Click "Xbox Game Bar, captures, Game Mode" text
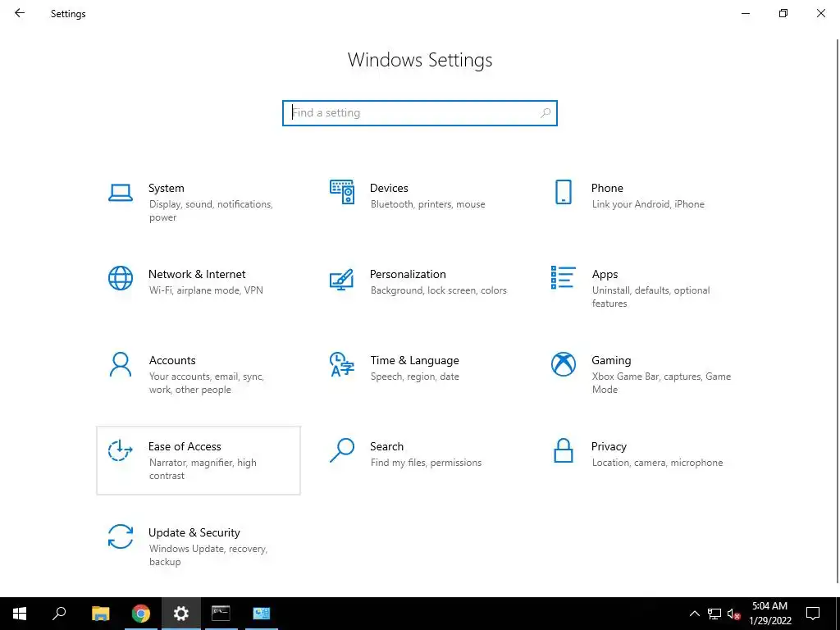Viewport: 840px width, 630px height. pyautogui.click(x=661, y=383)
